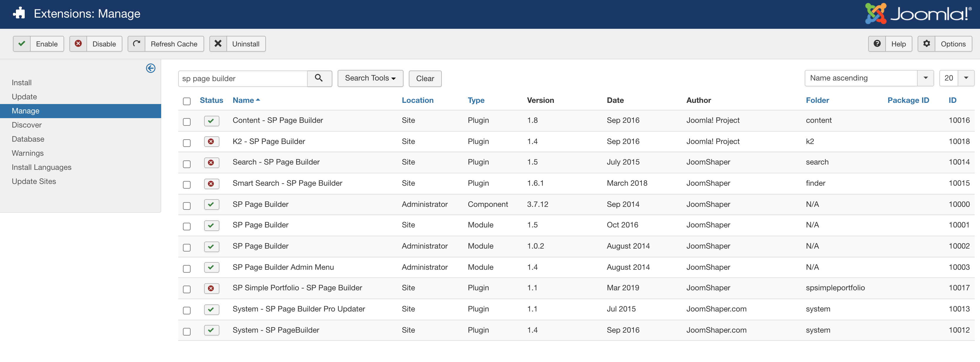
Task: Open the Search Tools dropdown
Action: (x=370, y=78)
